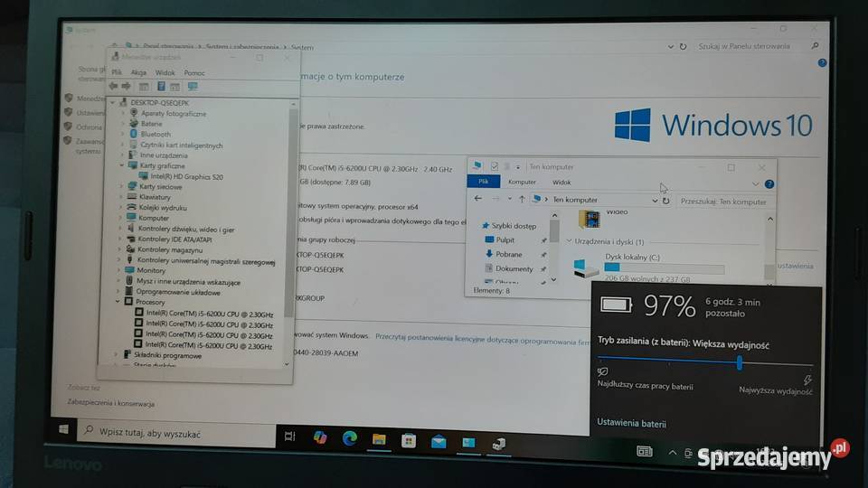Expand the Składniki programowe node
Image resolution: width=868 pixels, height=488 pixels.
point(117,354)
